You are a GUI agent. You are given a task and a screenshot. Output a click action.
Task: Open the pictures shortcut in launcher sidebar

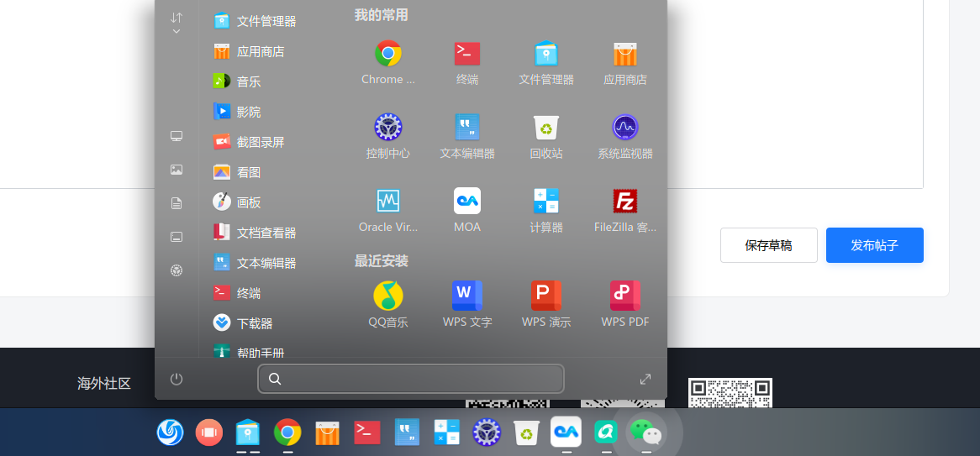[x=177, y=170]
